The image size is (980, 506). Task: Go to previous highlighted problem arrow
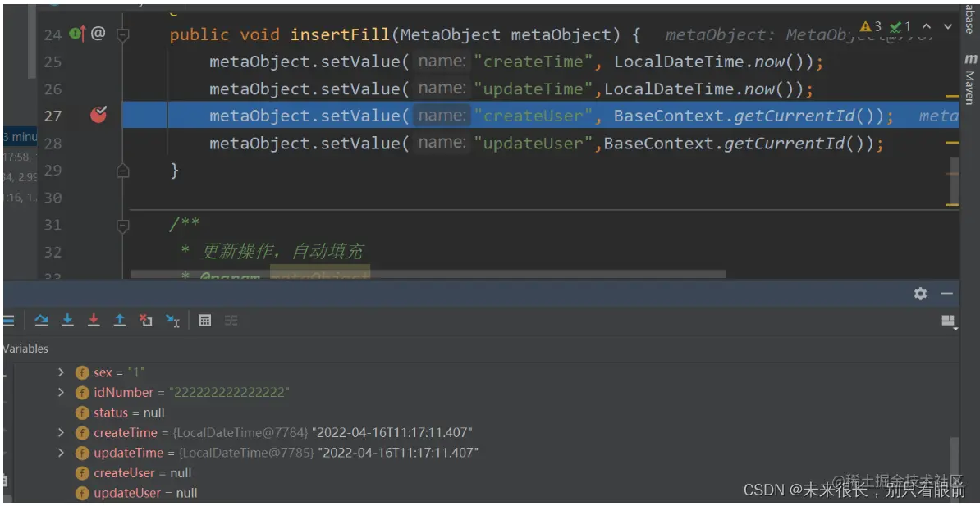927,26
